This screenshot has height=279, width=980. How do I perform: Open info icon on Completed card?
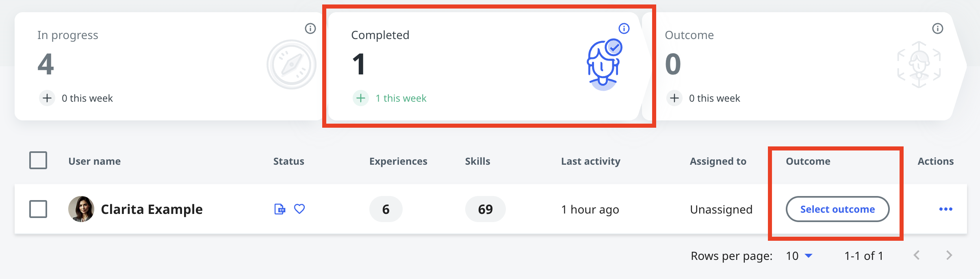624,28
